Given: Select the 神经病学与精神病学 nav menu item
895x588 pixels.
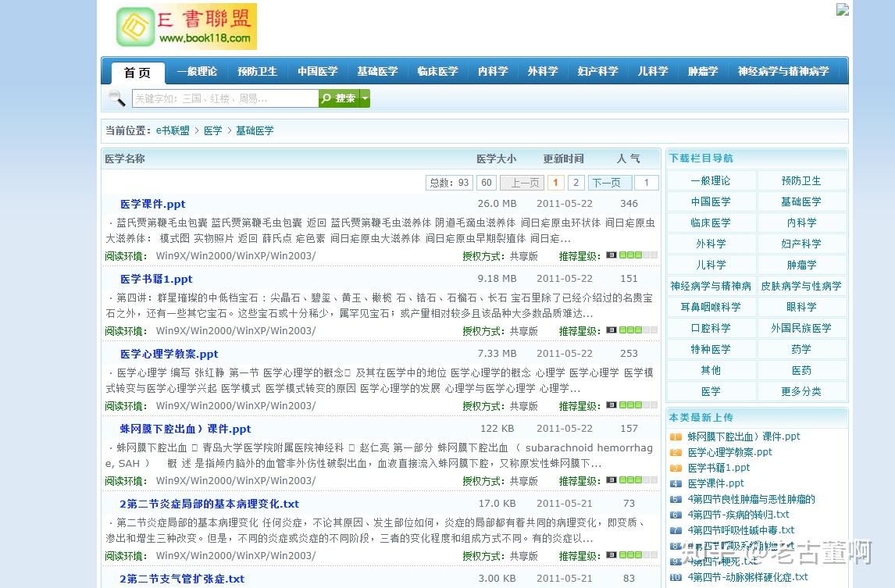Looking at the screenshot, I should tap(783, 71).
